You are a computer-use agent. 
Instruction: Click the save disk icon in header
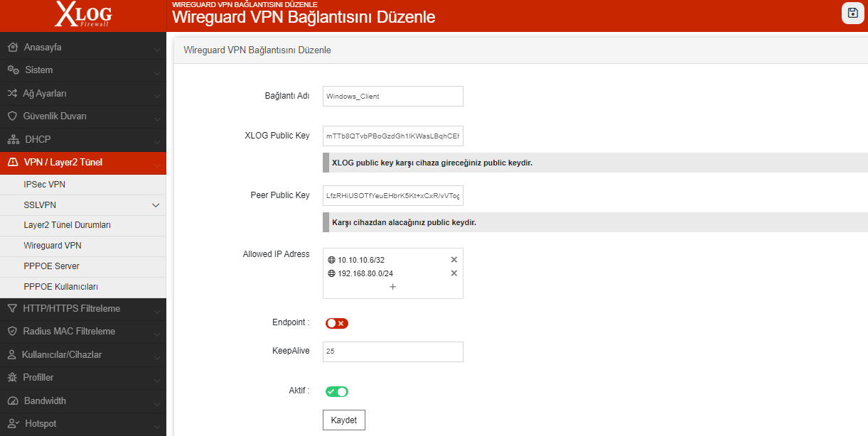853,13
